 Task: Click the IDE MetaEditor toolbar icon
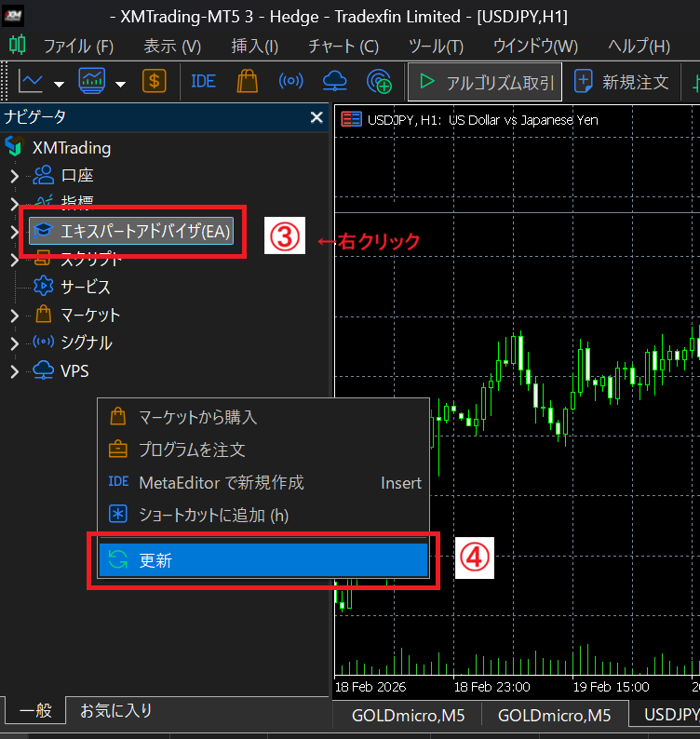[202, 82]
